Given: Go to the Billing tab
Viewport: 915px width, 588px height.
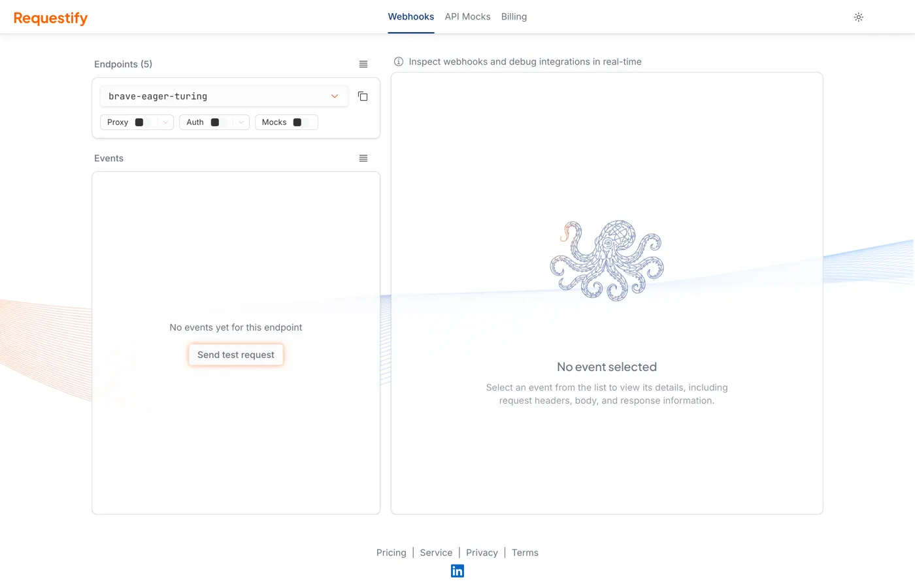Looking at the screenshot, I should click(x=514, y=17).
